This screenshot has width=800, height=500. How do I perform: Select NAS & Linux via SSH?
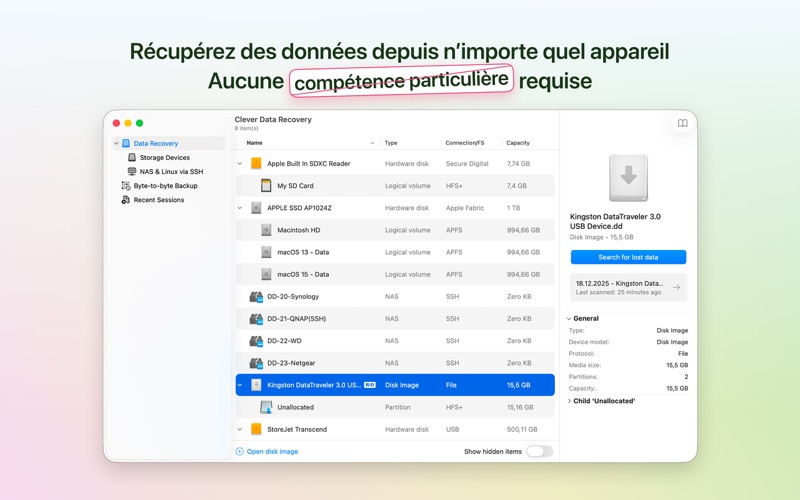tap(171, 171)
